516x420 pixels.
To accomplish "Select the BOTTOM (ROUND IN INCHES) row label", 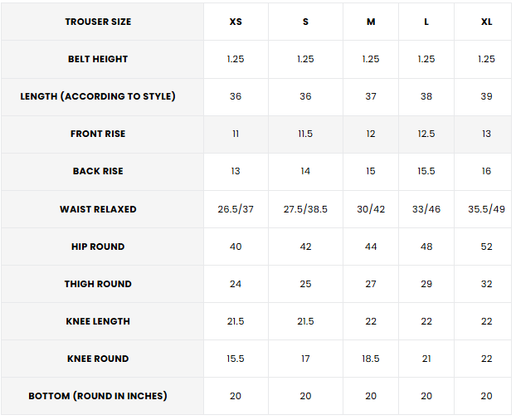I will coord(98,396).
